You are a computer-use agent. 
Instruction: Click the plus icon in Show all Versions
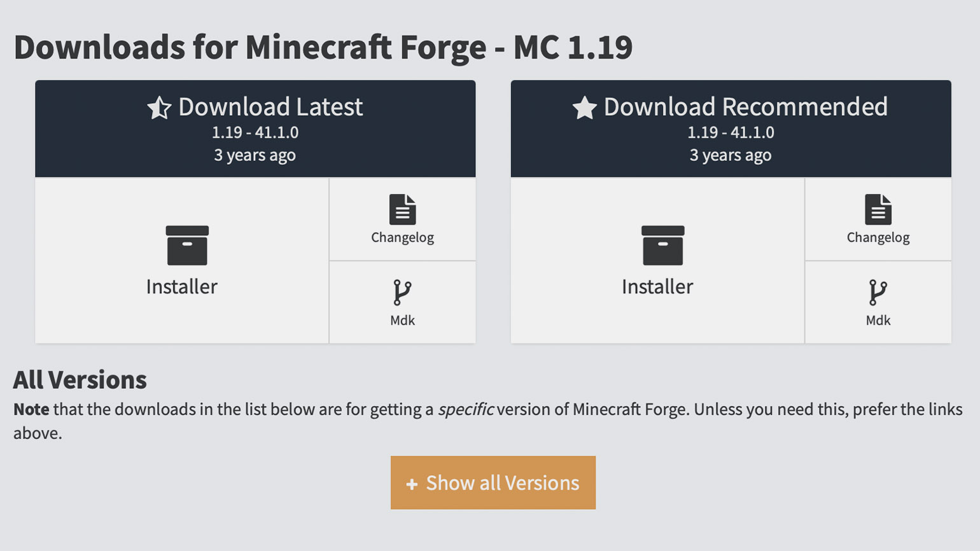(412, 484)
